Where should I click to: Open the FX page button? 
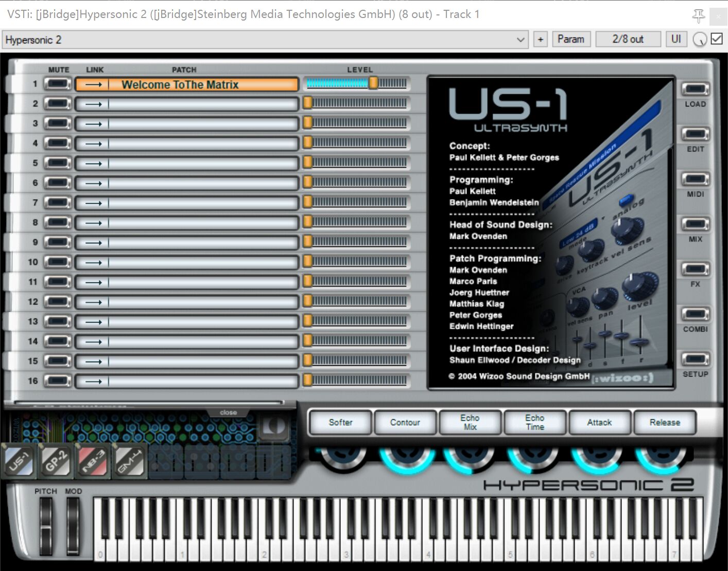tap(695, 270)
